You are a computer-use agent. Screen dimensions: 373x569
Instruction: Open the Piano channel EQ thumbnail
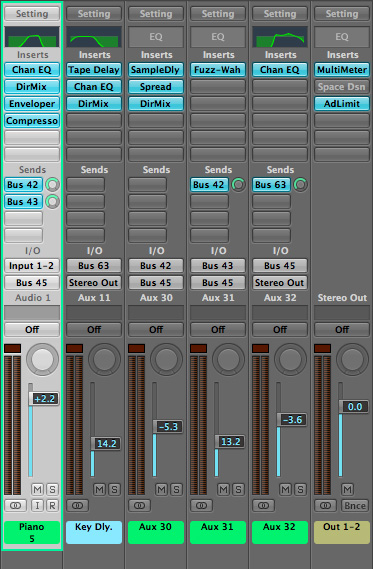(x=32, y=36)
